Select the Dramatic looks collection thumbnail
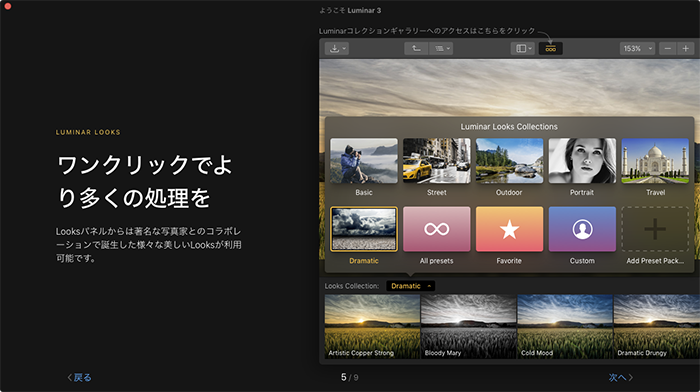This screenshot has height=392, width=700. click(364, 229)
